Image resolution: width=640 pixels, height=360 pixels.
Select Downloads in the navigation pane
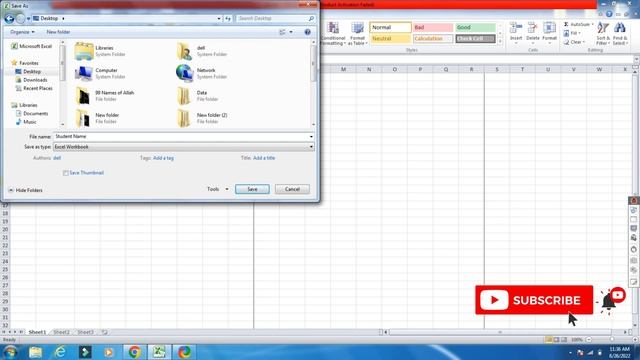35,80
